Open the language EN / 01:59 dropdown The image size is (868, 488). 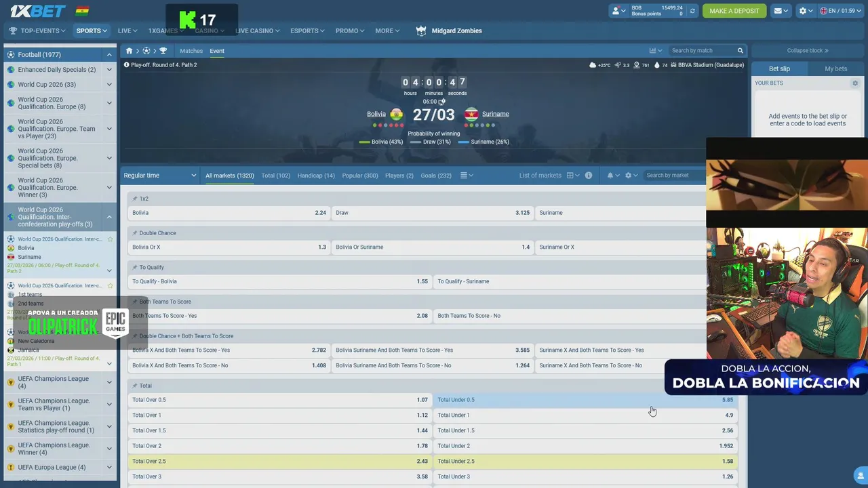point(840,11)
